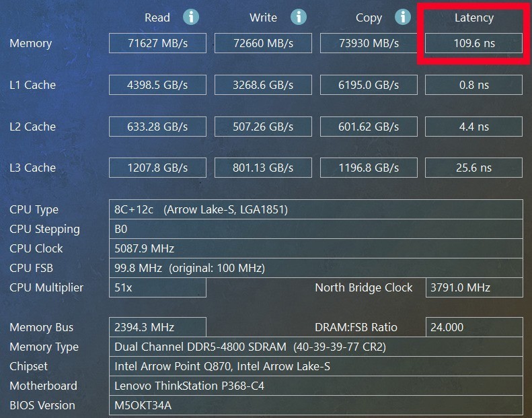
Task: Click the CPU Multiplier 51x field
Action: pyautogui.click(x=157, y=287)
